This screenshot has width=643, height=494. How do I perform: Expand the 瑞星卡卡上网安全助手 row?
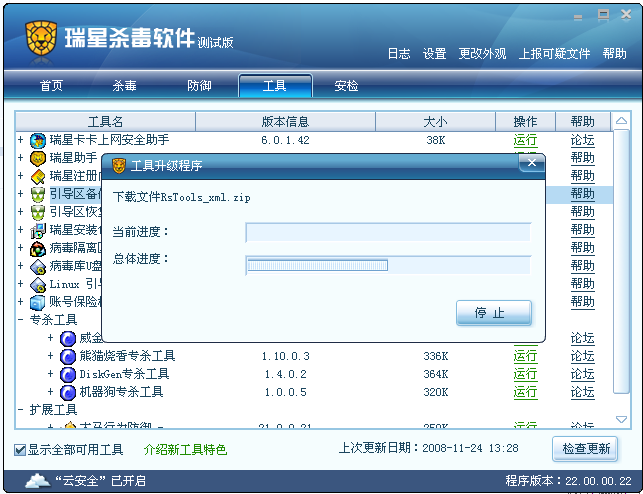21,140
